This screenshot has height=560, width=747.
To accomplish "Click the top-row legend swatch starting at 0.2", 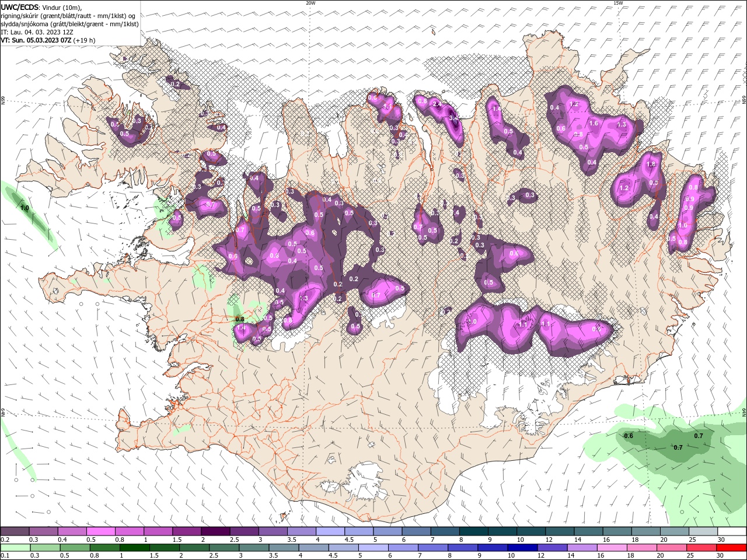I will tap(15, 531).
